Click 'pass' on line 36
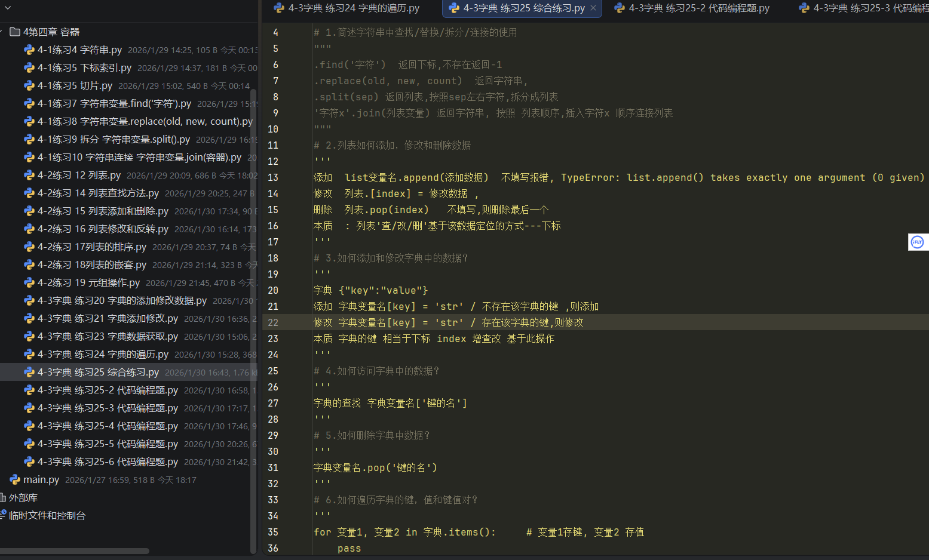Screen dimensions: 929x560 click(x=349, y=548)
